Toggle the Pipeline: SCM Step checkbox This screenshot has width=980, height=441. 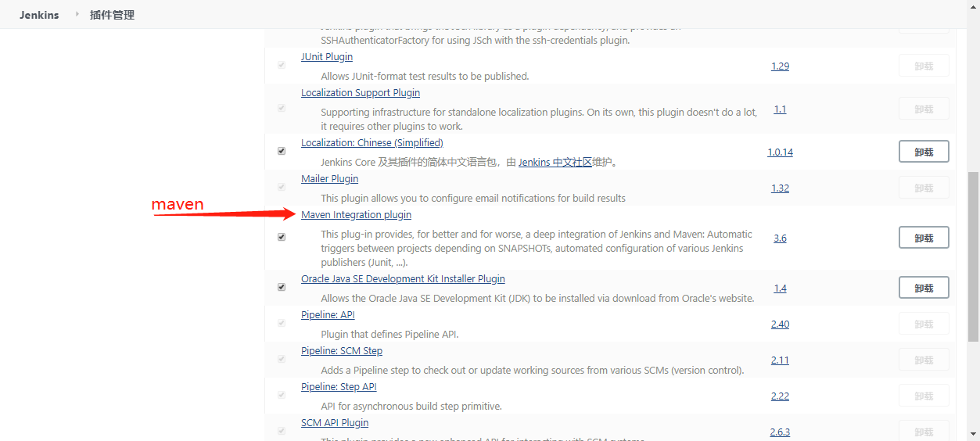point(282,359)
